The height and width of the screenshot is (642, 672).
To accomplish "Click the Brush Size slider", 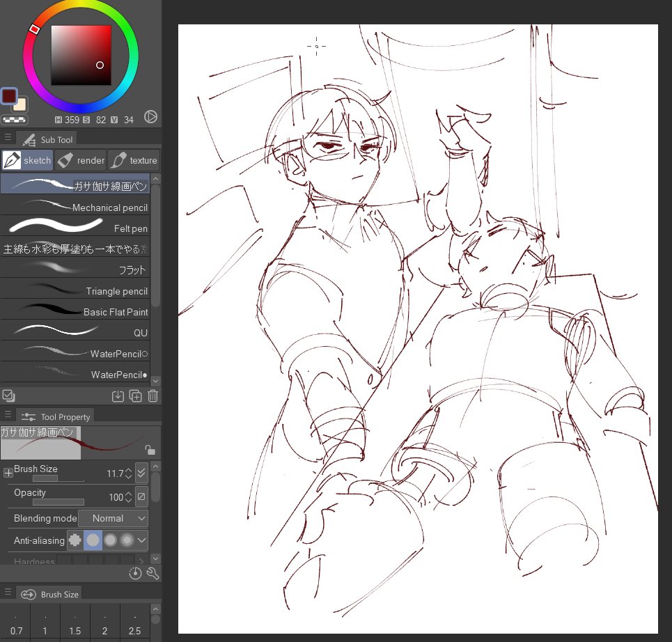I will click(58, 478).
